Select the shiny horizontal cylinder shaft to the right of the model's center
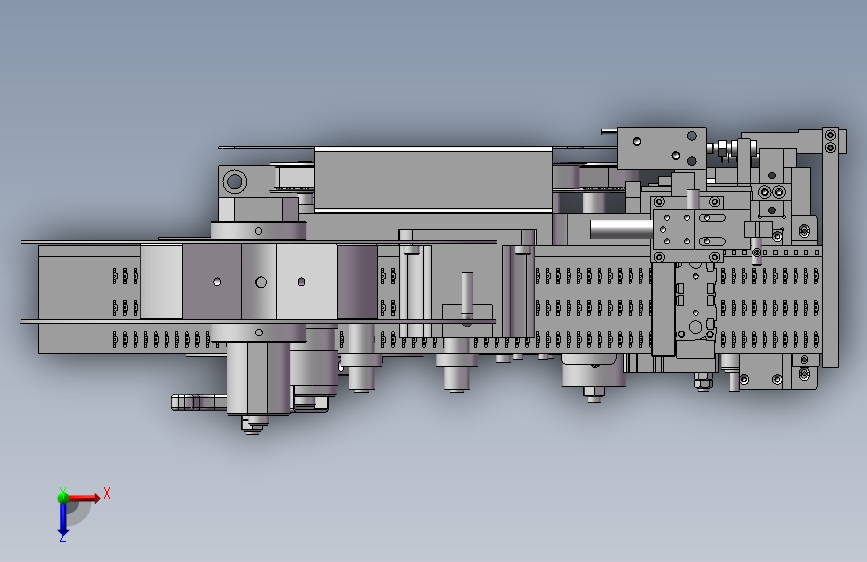 [621, 228]
